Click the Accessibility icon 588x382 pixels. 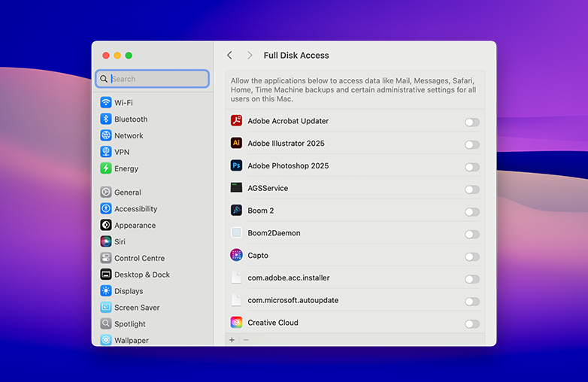coord(106,208)
